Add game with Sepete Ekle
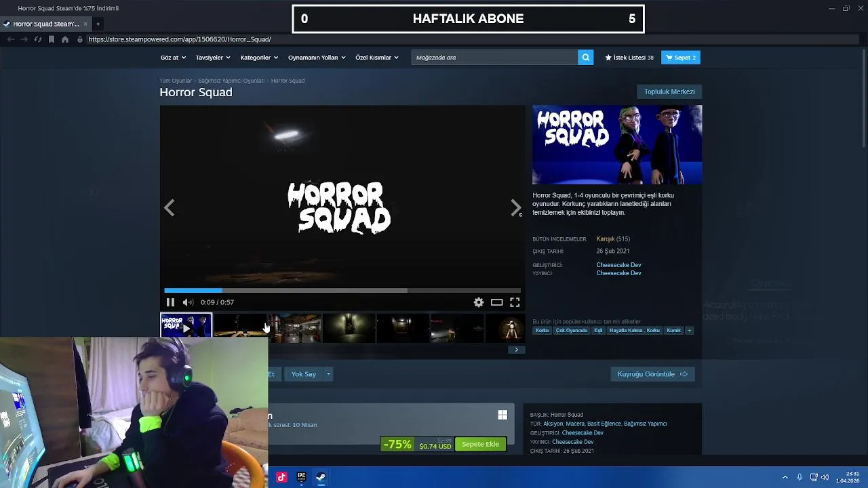Screen dimensions: 868x488 coord(481,445)
